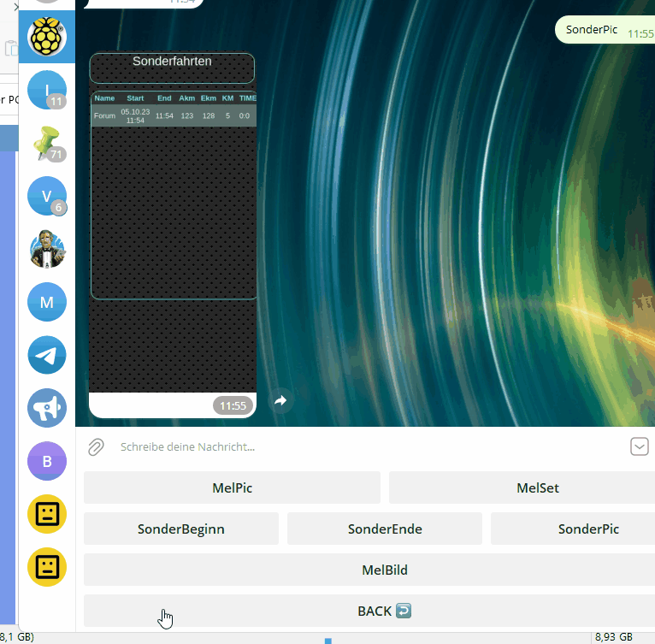Open the lower yellow robot face chat
Screen dimensions: 655x644
(x=47, y=567)
